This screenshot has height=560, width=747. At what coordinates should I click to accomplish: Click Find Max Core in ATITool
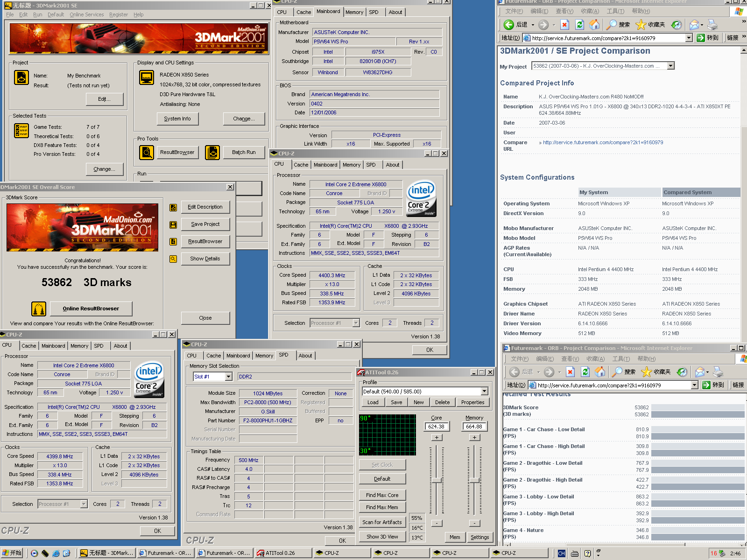coord(382,495)
